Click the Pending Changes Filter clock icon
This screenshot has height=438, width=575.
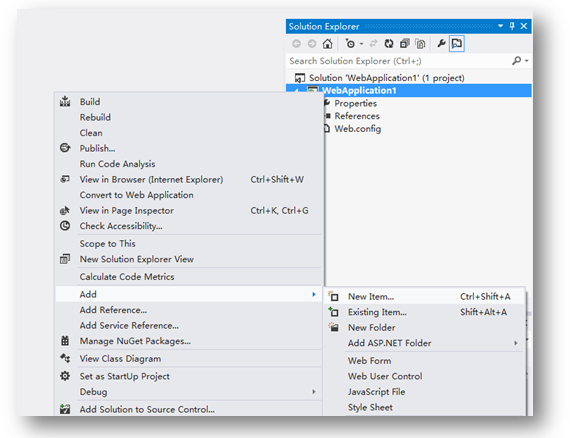pyautogui.click(x=350, y=44)
